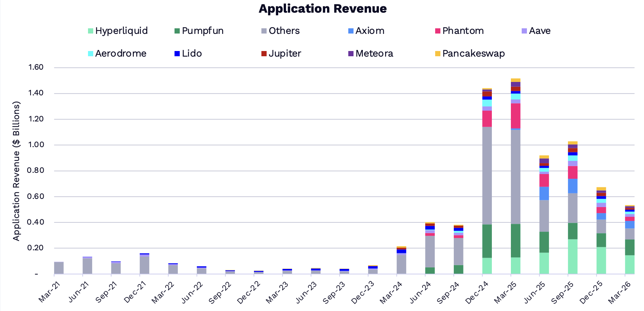Click the Mar-23 x-axis label
This screenshot has width=644, height=311.
[x=277, y=292]
